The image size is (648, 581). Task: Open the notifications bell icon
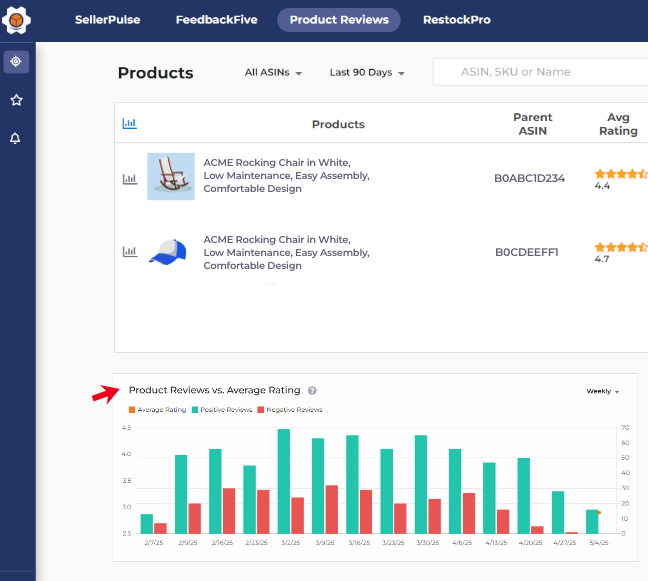click(x=16, y=138)
